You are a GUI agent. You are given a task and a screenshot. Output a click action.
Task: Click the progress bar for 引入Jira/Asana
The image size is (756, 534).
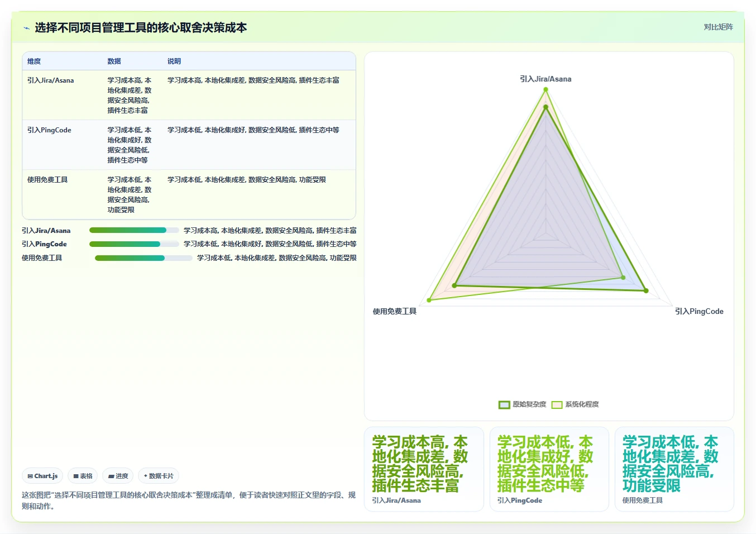[x=134, y=230]
